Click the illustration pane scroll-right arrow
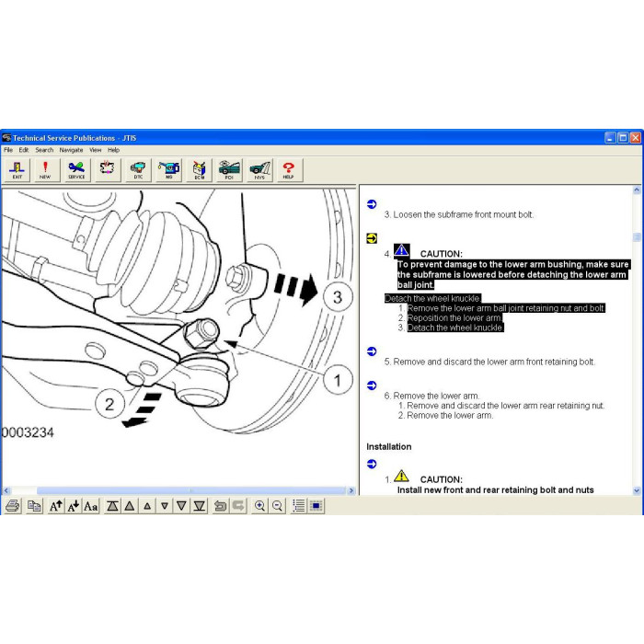 (351, 490)
